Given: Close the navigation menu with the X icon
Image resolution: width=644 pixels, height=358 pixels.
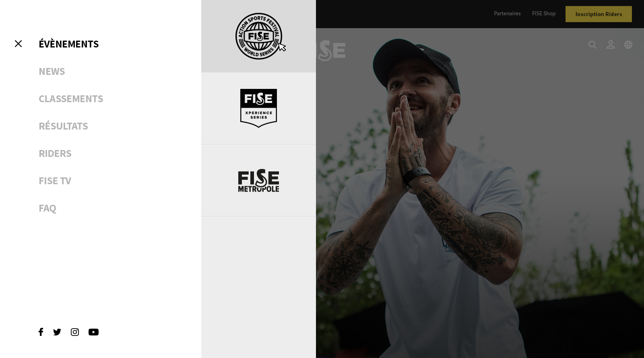Looking at the screenshot, I should pos(18,44).
